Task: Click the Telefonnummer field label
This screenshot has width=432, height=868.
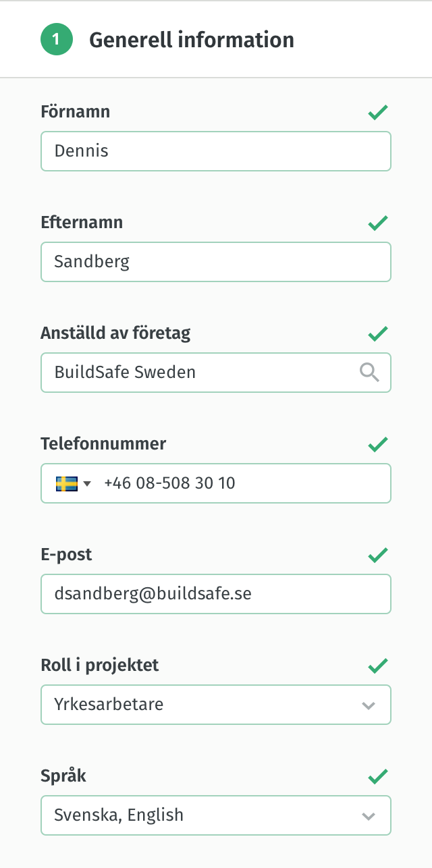Action: coord(103,444)
